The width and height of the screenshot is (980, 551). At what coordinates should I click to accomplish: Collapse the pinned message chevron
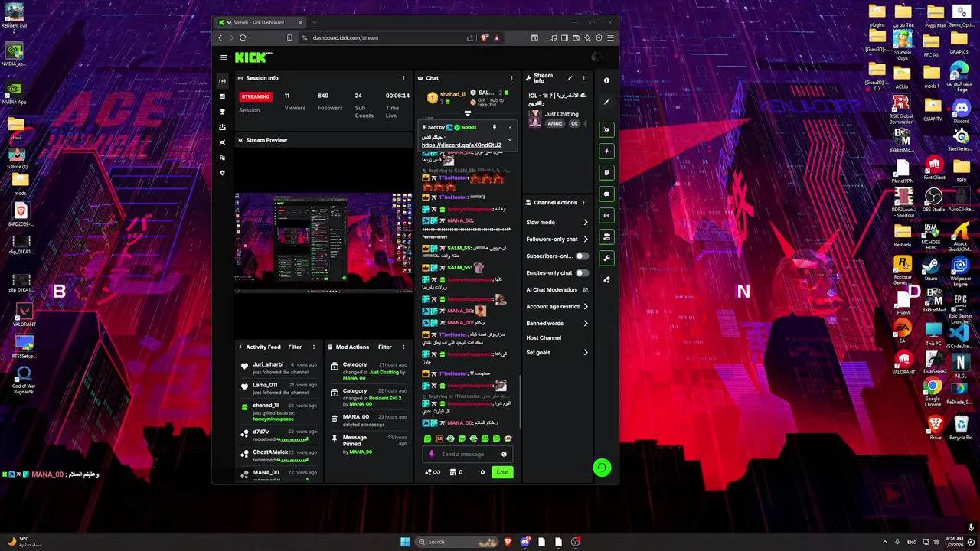tap(510, 139)
